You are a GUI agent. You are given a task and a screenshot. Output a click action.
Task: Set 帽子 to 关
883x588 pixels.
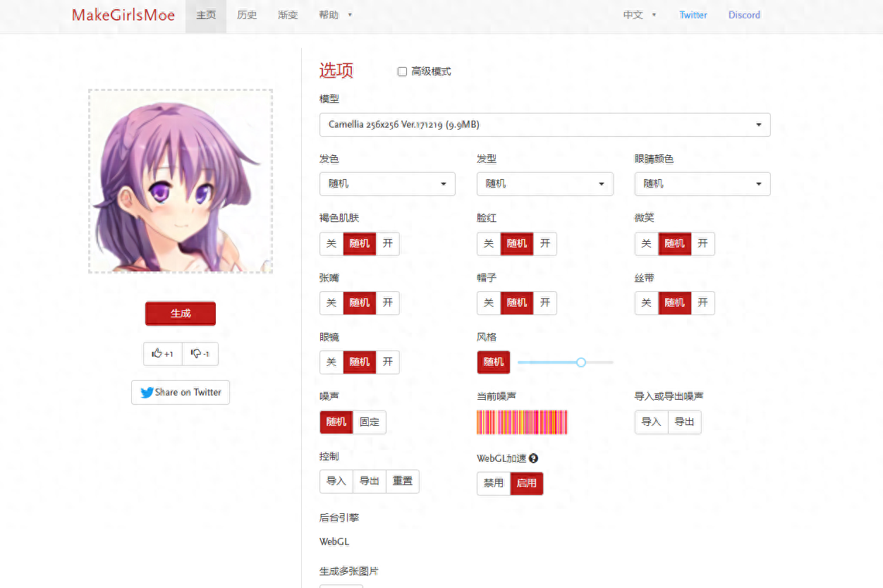(489, 303)
